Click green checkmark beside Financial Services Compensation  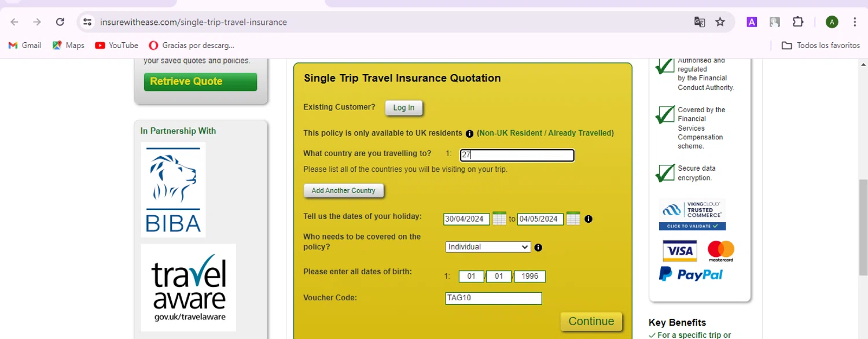click(665, 113)
